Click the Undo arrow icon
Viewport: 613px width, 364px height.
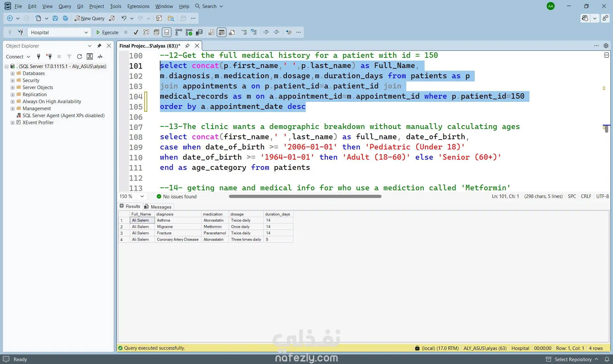pyautogui.click(x=124, y=18)
